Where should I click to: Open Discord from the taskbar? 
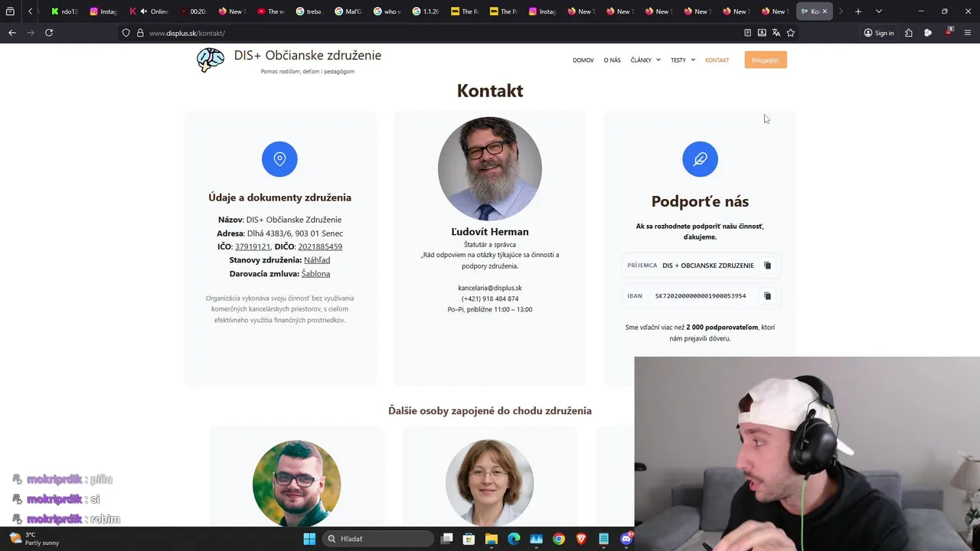[x=626, y=539]
